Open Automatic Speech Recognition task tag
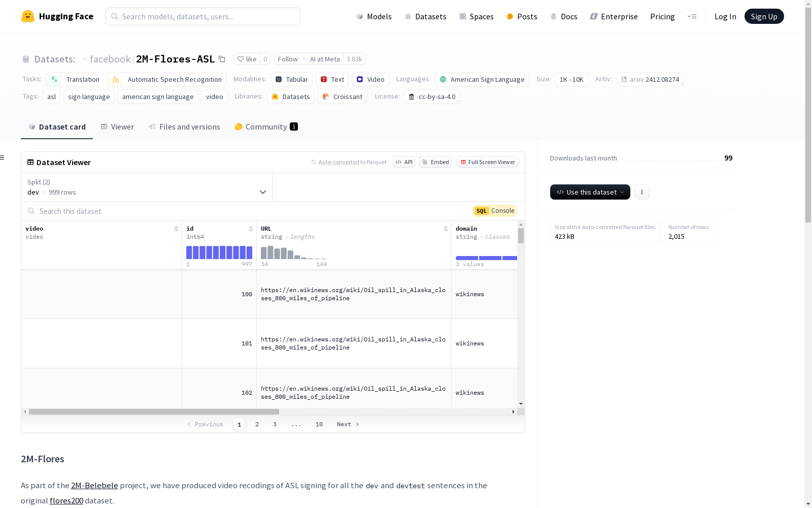812x508 pixels. (x=167, y=79)
